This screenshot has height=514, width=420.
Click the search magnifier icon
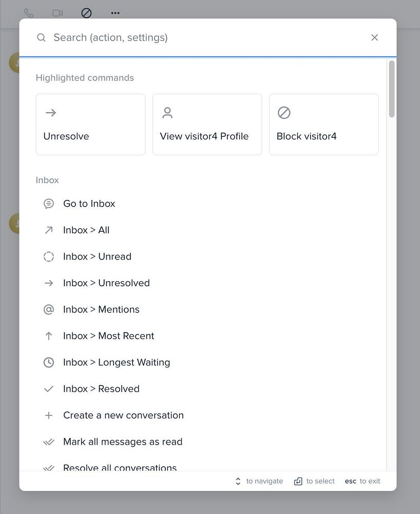pyautogui.click(x=41, y=38)
